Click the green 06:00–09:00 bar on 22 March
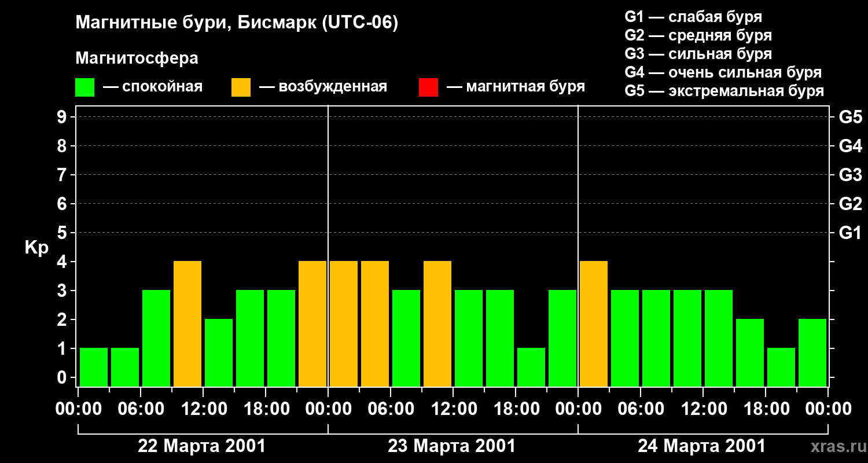 [156, 338]
